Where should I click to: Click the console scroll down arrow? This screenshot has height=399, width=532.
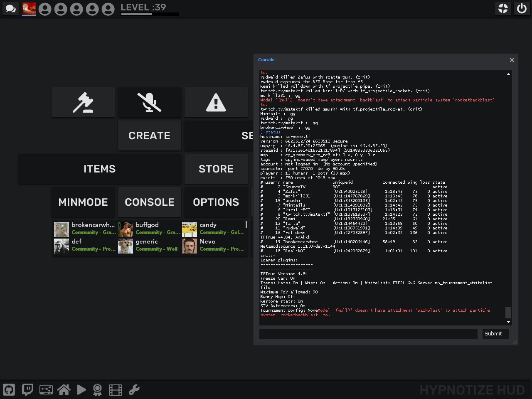(508, 322)
